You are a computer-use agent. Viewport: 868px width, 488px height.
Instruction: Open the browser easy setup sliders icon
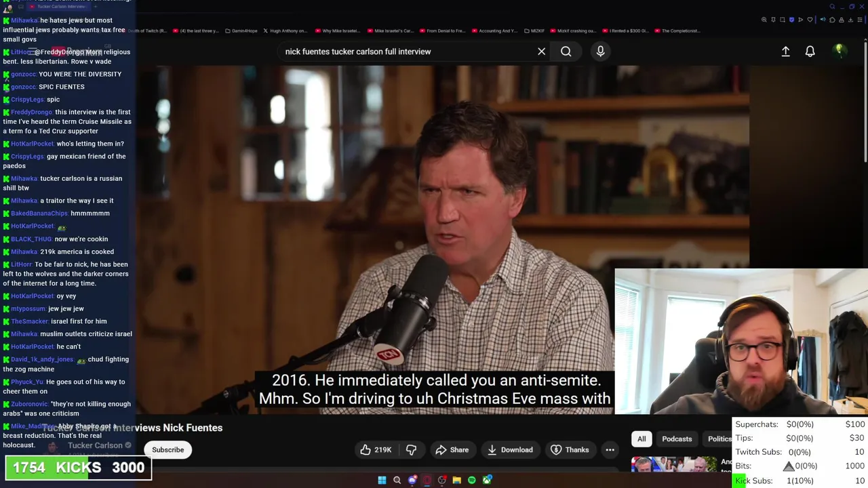(x=860, y=20)
